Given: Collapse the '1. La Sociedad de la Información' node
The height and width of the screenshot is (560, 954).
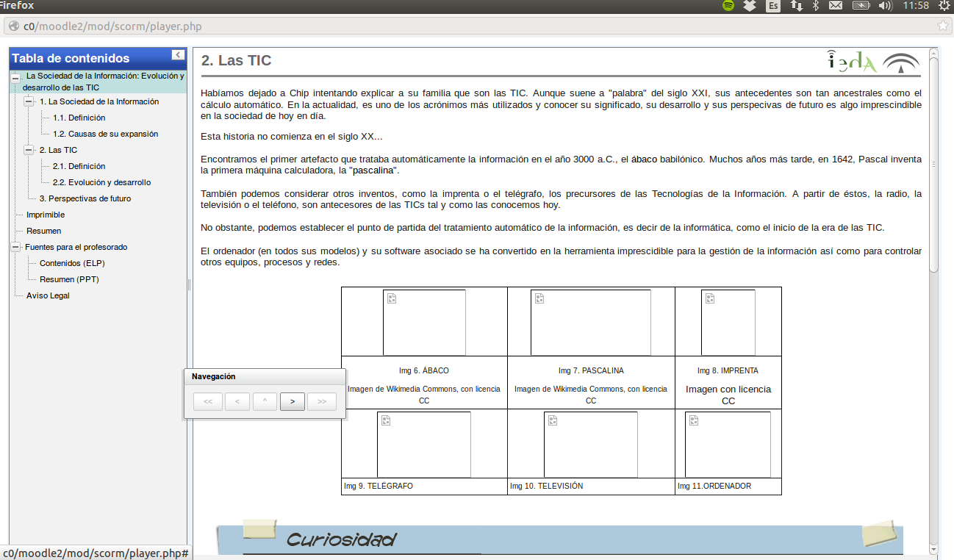Looking at the screenshot, I should tap(29, 101).
